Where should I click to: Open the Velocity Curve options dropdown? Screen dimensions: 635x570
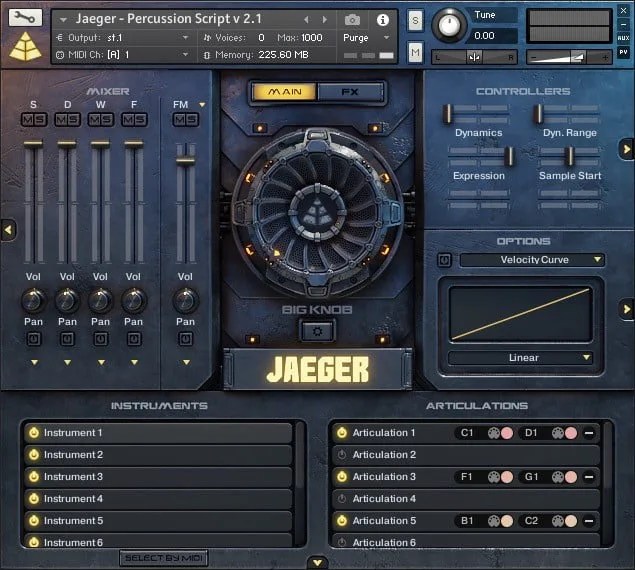(532, 260)
